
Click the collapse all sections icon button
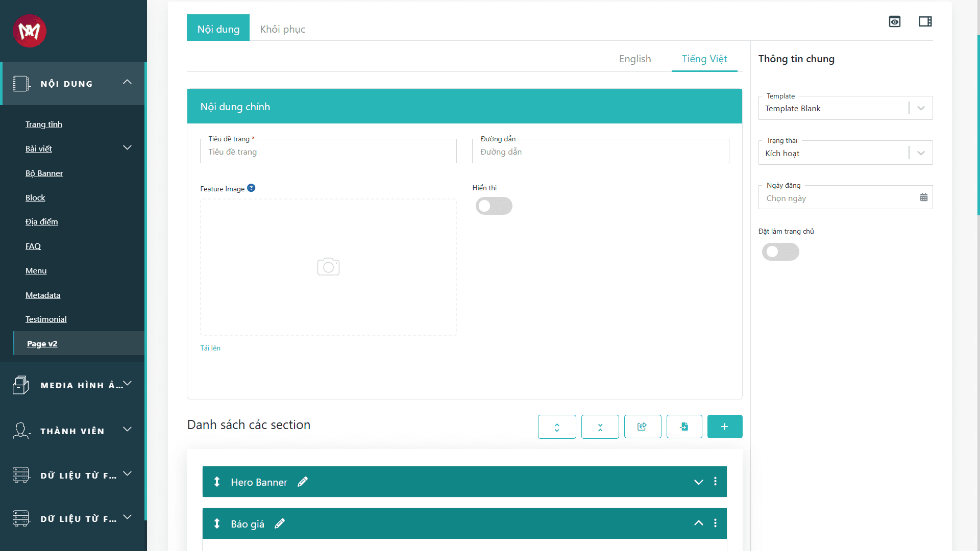(x=600, y=427)
